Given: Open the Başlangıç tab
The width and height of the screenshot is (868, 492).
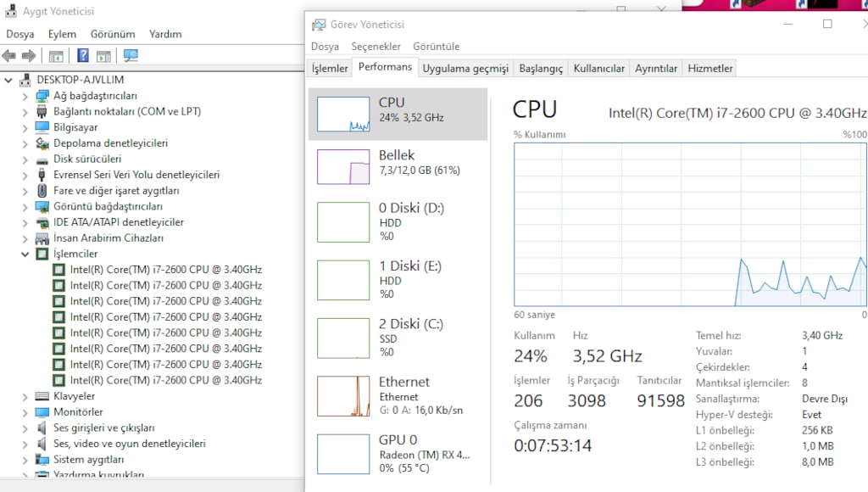Looking at the screenshot, I should click(541, 68).
